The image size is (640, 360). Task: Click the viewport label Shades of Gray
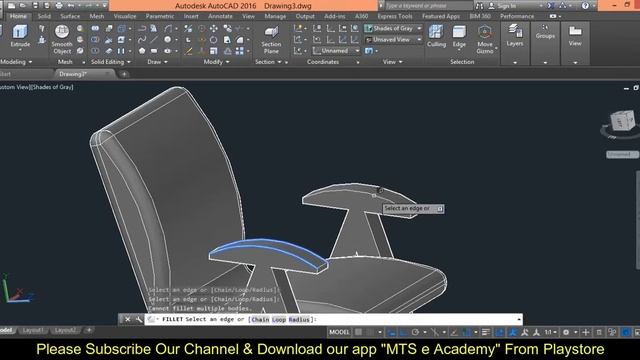[x=53, y=87]
